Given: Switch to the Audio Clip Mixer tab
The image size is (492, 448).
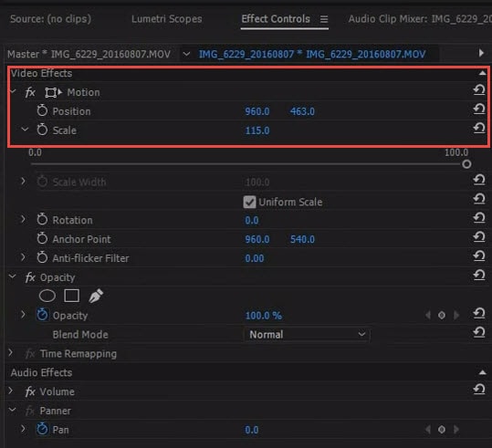Looking at the screenshot, I should [x=420, y=19].
